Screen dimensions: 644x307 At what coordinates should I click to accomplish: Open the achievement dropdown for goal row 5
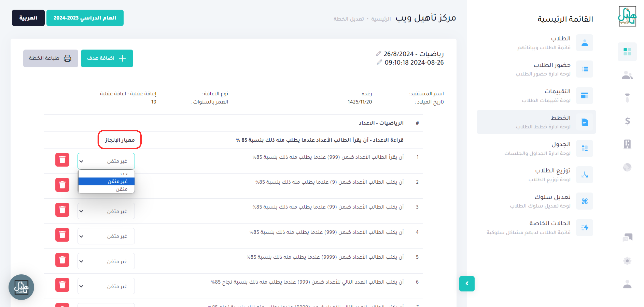106,261
